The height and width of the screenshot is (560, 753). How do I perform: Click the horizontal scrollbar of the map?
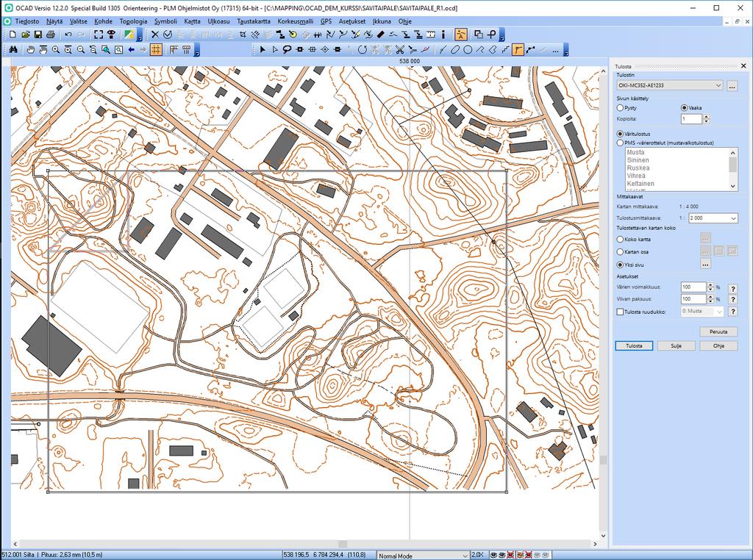click(305, 544)
